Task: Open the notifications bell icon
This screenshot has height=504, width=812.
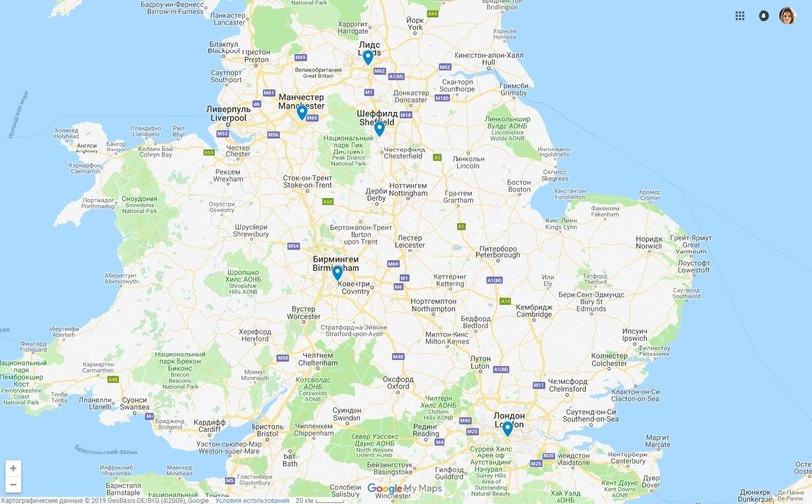Action: (763, 16)
